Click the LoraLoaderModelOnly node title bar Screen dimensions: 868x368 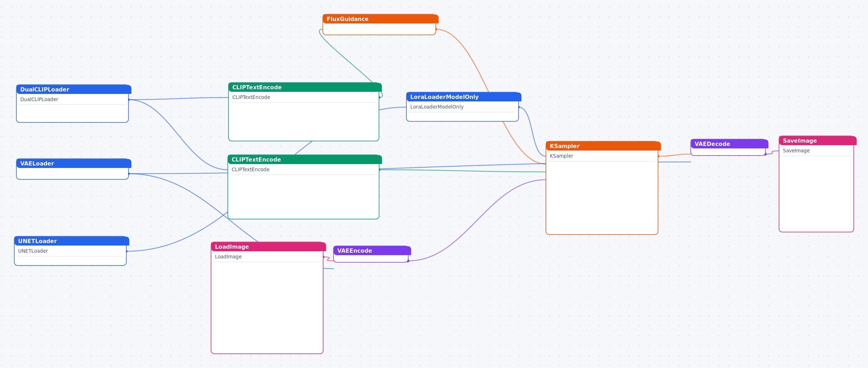click(464, 97)
